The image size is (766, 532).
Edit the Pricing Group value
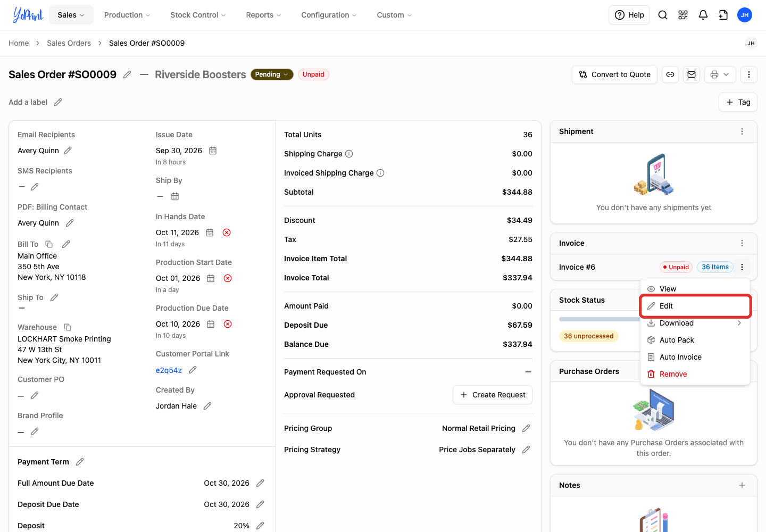coord(526,428)
